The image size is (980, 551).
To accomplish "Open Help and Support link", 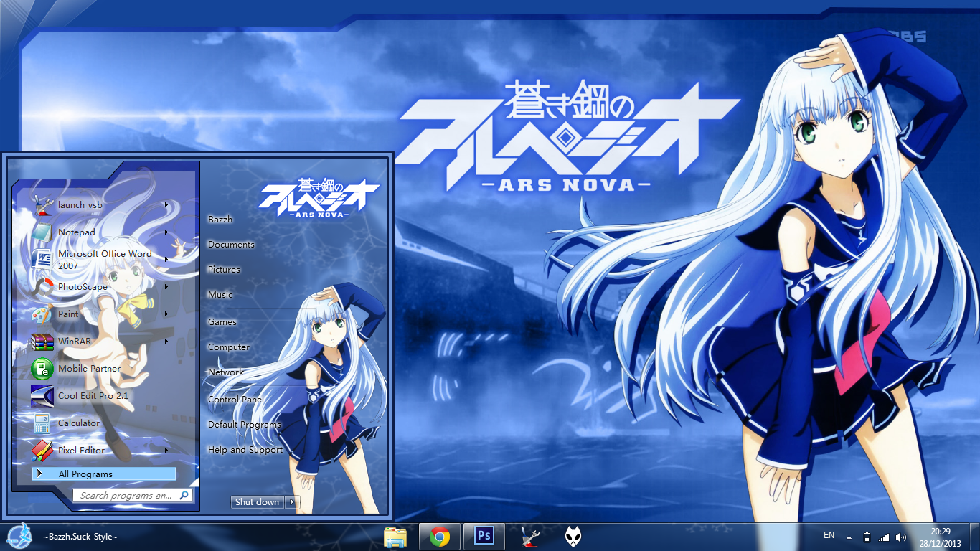I will point(245,450).
